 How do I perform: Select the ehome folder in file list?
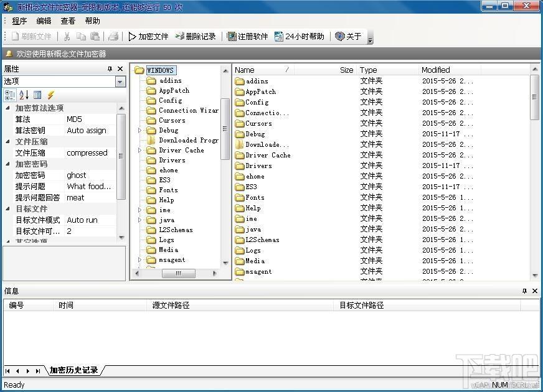click(255, 177)
